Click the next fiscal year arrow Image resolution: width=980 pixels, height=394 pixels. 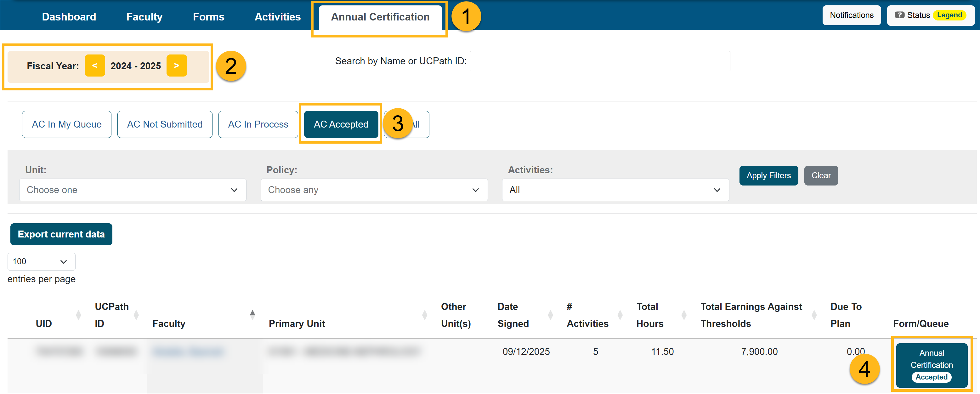tap(177, 66)
